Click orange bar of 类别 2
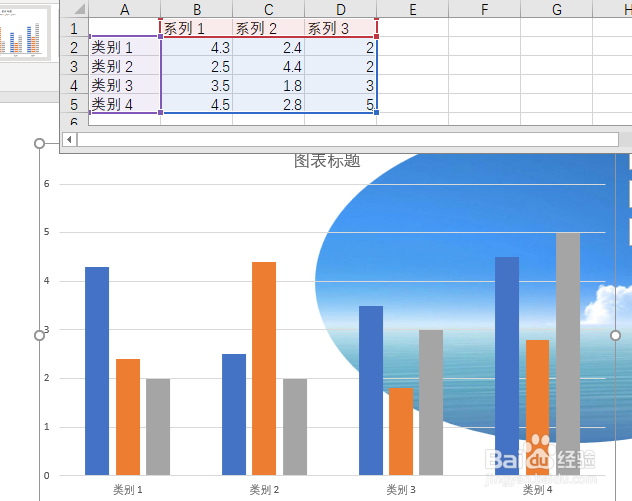Image resolution: width=632 pixels, height=501 pixels. tap(264, 368)
